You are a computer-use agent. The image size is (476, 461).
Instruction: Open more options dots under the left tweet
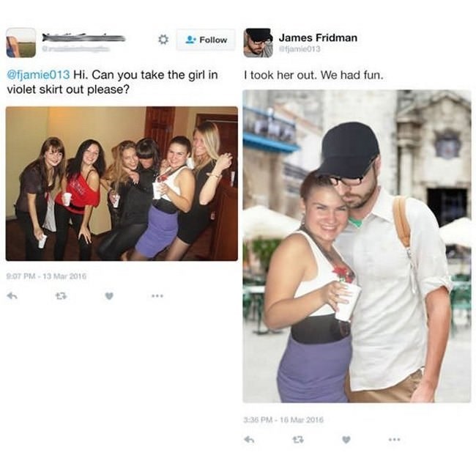click(158, 295)
